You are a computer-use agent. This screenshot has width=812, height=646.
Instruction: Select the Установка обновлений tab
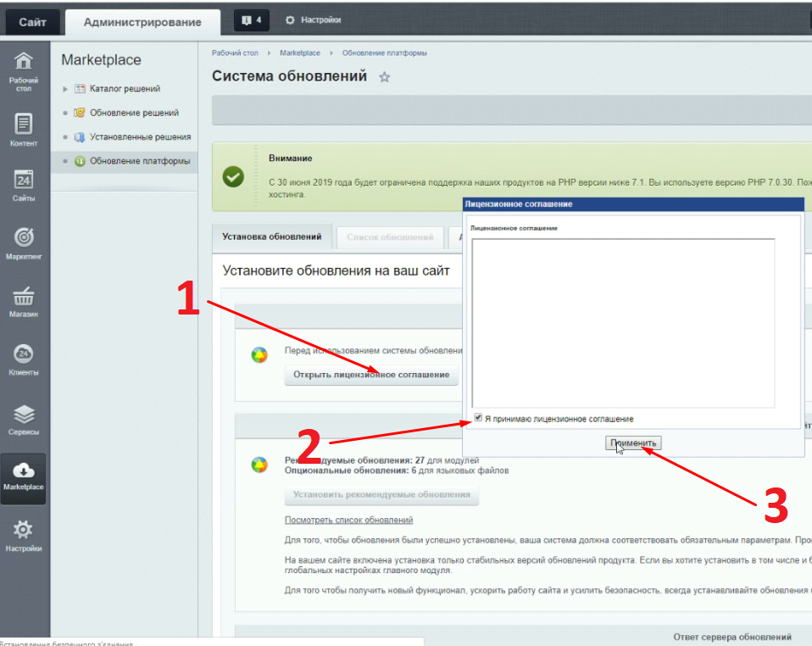tap(272, 237)
